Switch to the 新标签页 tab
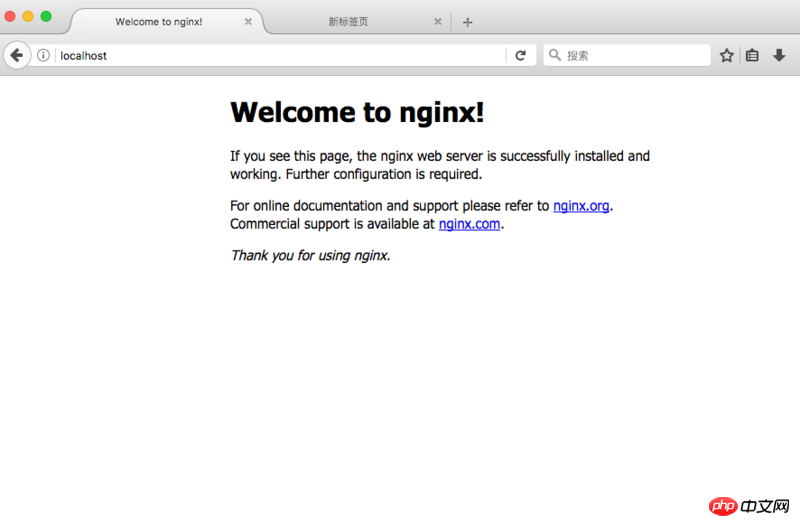800x526 pixels. point(348,21)
